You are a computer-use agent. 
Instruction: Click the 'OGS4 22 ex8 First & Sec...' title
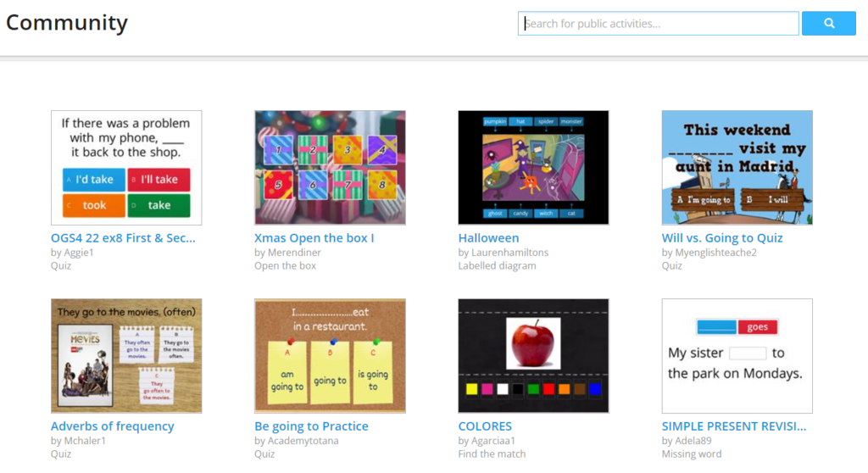(x=123, y=238)
